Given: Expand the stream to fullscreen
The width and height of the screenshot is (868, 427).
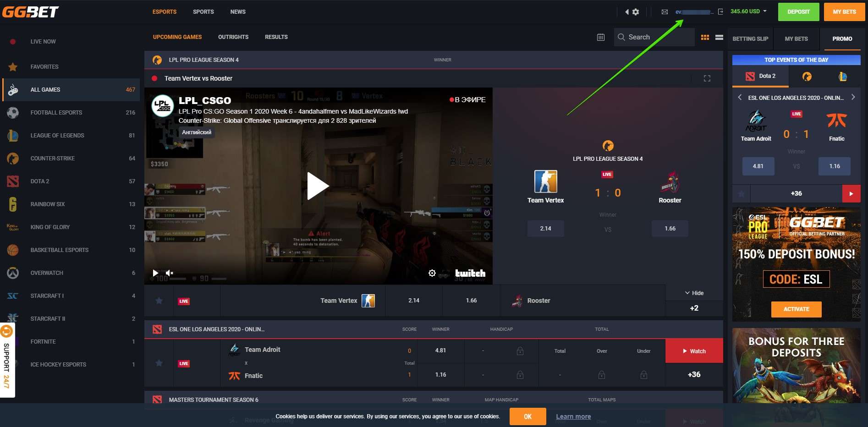Looking at the screenshot, I should point(707,79).
